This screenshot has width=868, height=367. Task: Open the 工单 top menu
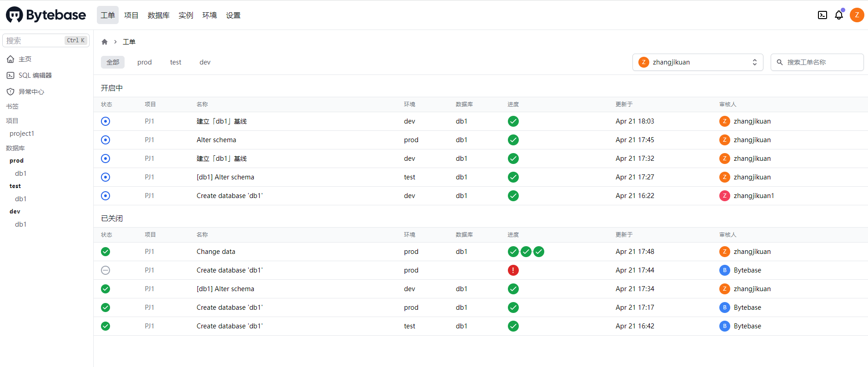(x=108, y=15)
